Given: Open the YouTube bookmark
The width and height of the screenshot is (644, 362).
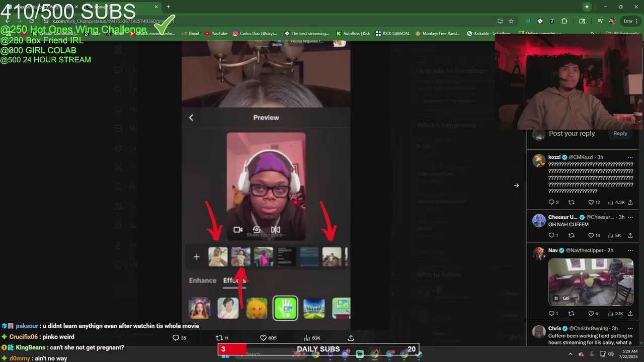Looking at the screenshot, I should click(x=216, y=34).
